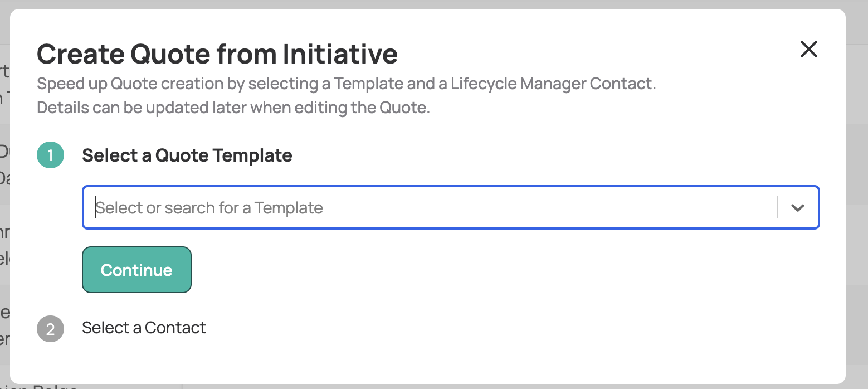Viewport: 868px width, 389px height.
Task: Click the "Create Quote from Initiative" title
Action: [x=217, y=54]
